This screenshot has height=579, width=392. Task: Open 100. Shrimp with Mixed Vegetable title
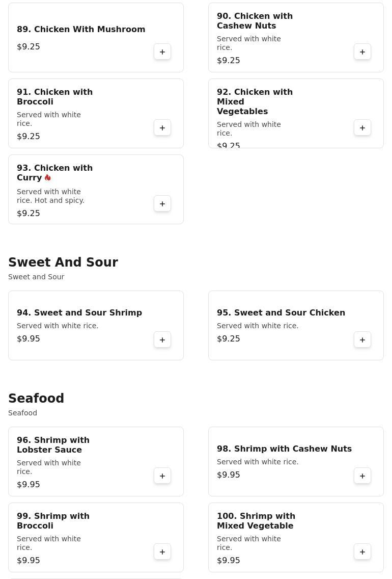[x=256, y=520]
